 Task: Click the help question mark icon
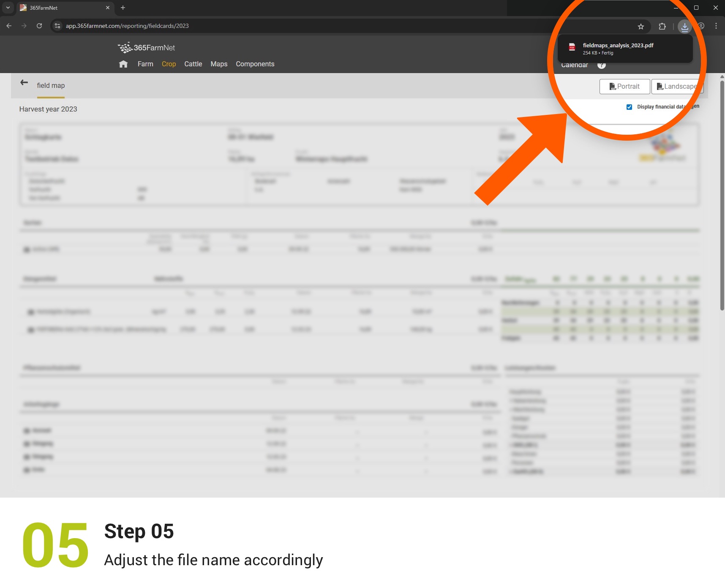coord(601,65)
